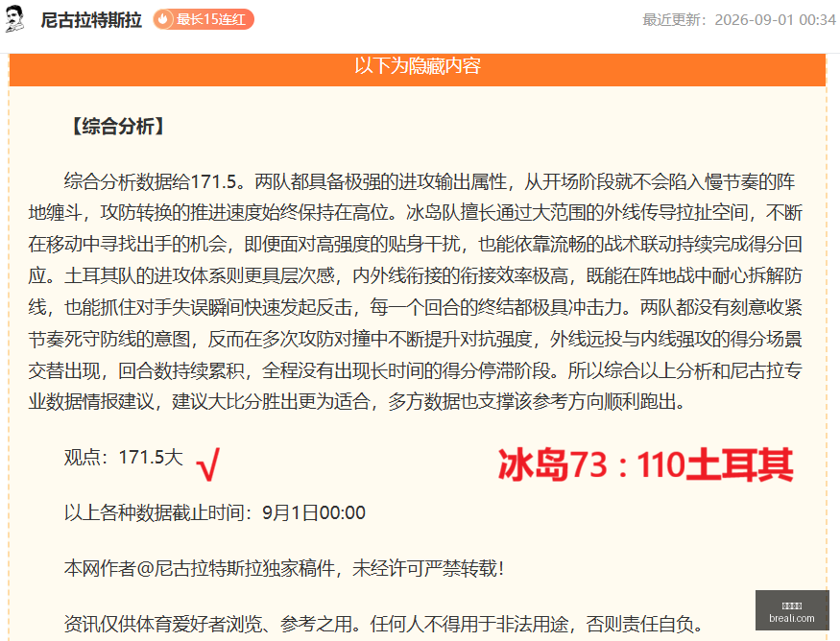Click the 冰岛73 : 110土耳其 score text
840x641 pixels.
(x=645, y=464)
